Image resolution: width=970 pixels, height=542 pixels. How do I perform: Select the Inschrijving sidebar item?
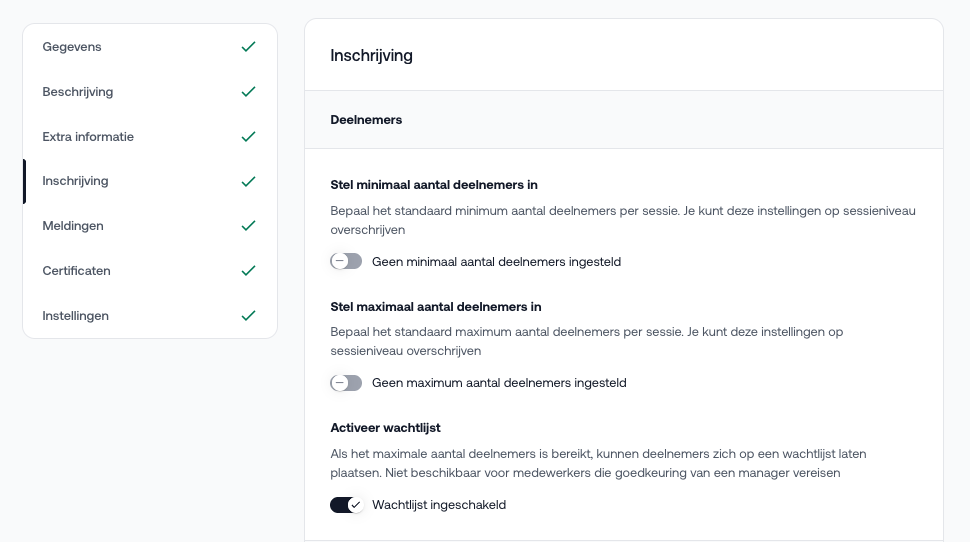click(75, 182)
